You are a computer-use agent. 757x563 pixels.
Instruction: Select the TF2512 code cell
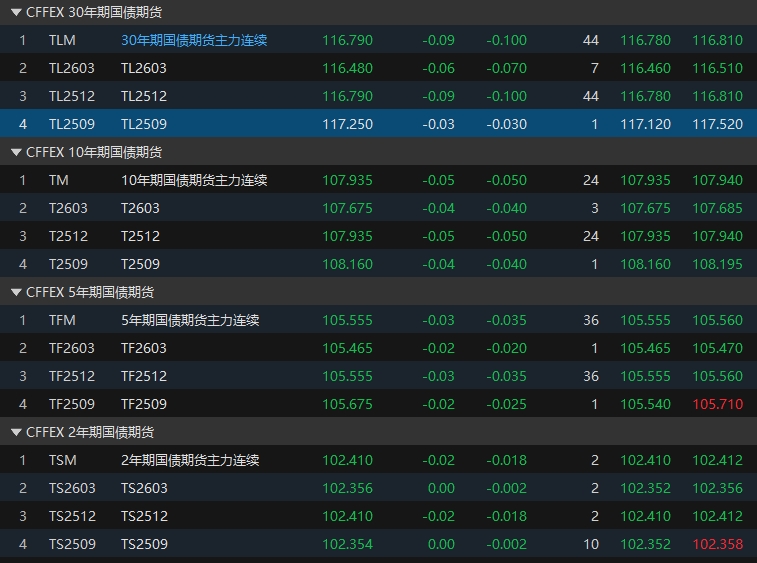(71, 376)
